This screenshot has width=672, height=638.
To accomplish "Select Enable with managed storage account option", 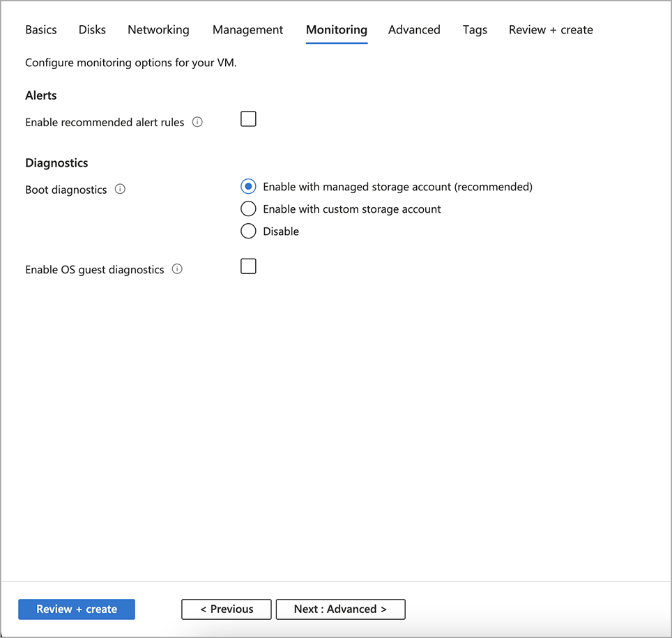I will [248, 187].
